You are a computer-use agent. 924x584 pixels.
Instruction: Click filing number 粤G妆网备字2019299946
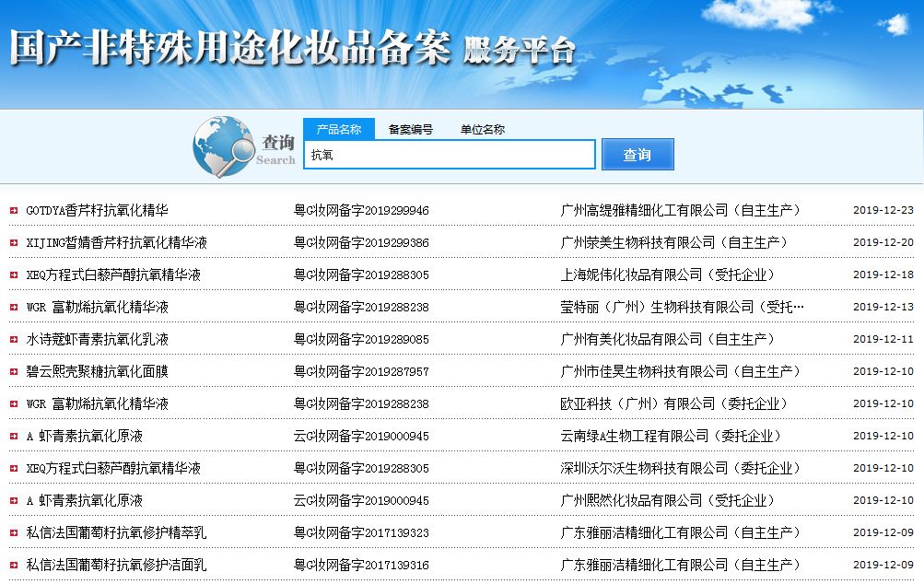(x=359, y=210)
